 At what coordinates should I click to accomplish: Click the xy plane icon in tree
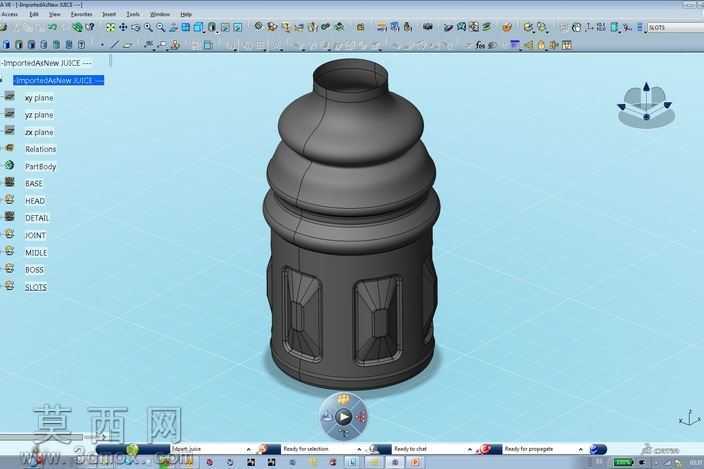(x=9, y=96)
